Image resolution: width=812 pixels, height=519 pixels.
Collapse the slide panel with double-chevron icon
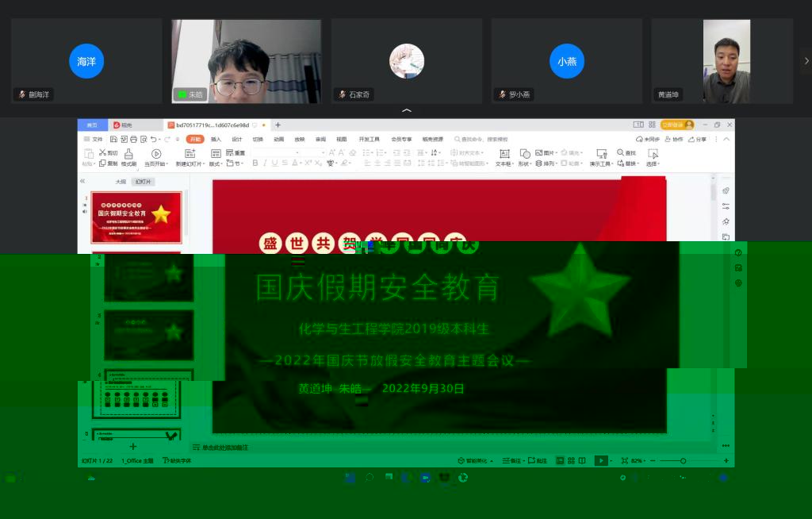point(82,181)
